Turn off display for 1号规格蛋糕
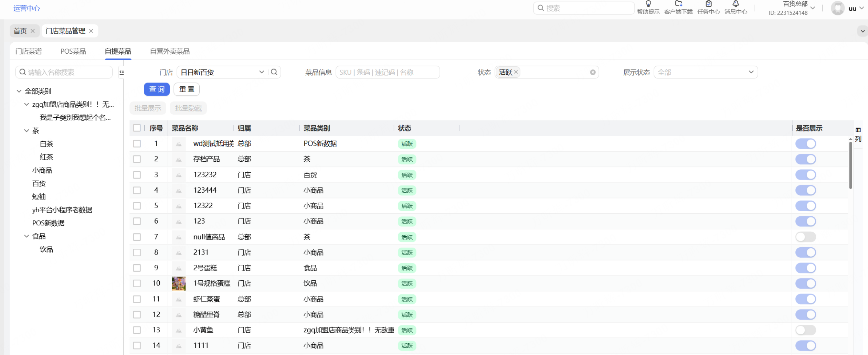Viewport: 868px width, 355px height. pos(805,283)
